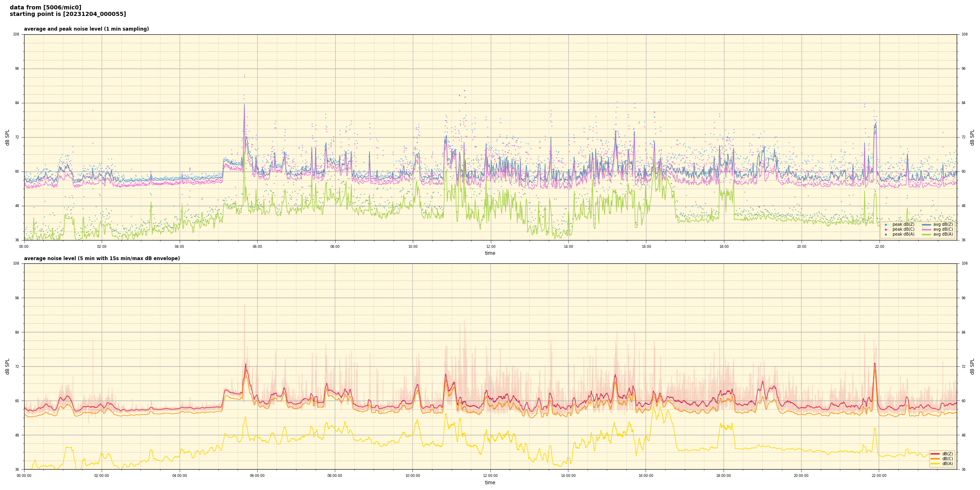
Task: Click the 'time' axis label under top chart
Action: coord(490,253)
